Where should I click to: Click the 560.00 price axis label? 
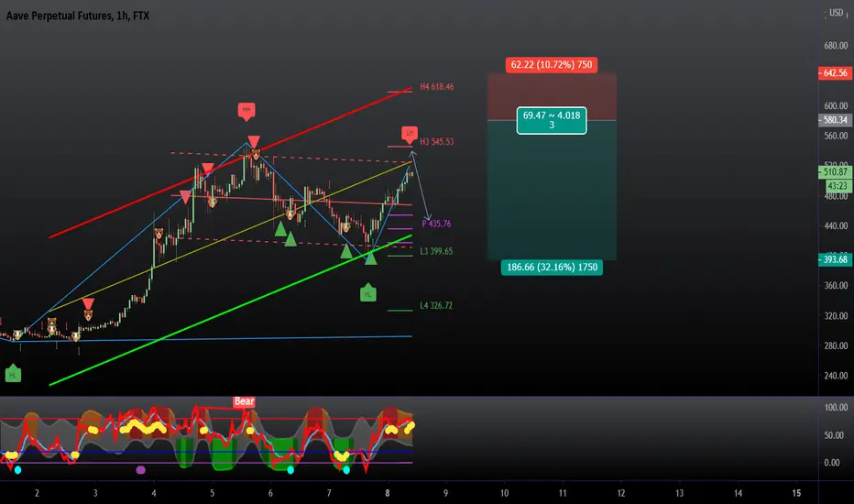coord(836,136)
